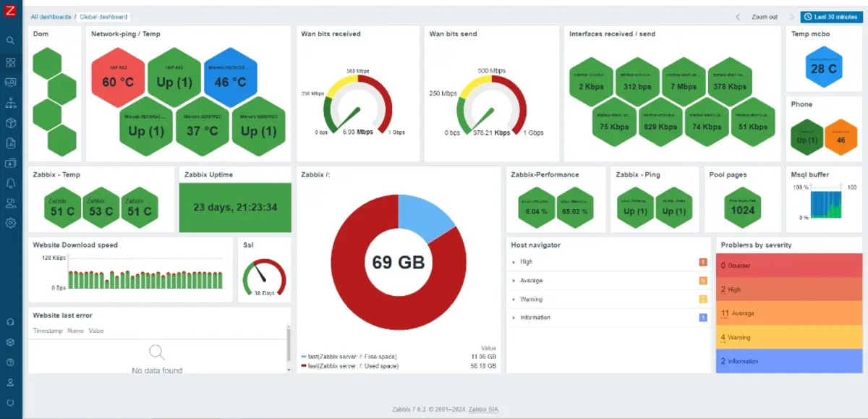Click the 69 GB donut chart center
Image resolution: width=868 pixels, height=419 pixels.
399,262
